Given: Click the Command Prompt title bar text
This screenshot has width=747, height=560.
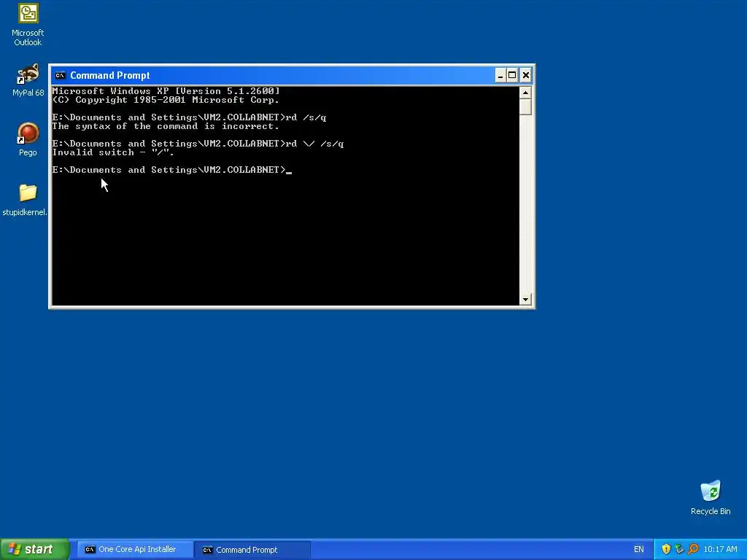Looking at the screenshot, I should click(x=109, y=75).
